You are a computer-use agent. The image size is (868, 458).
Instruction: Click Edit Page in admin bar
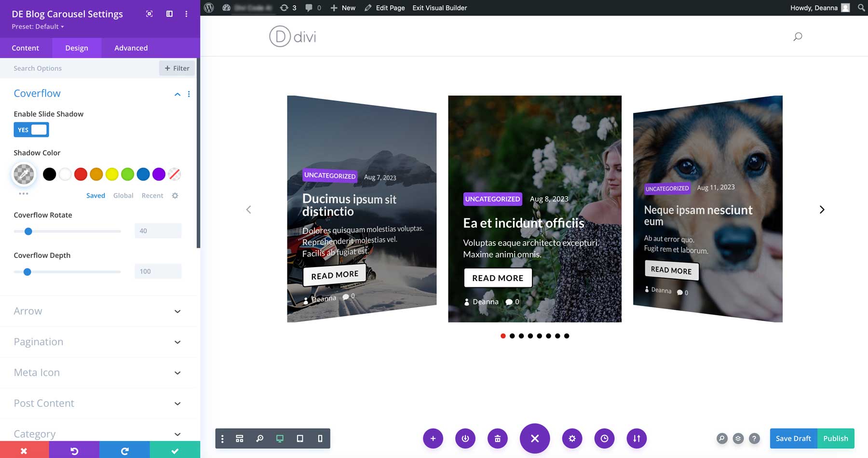coord(385,8)
